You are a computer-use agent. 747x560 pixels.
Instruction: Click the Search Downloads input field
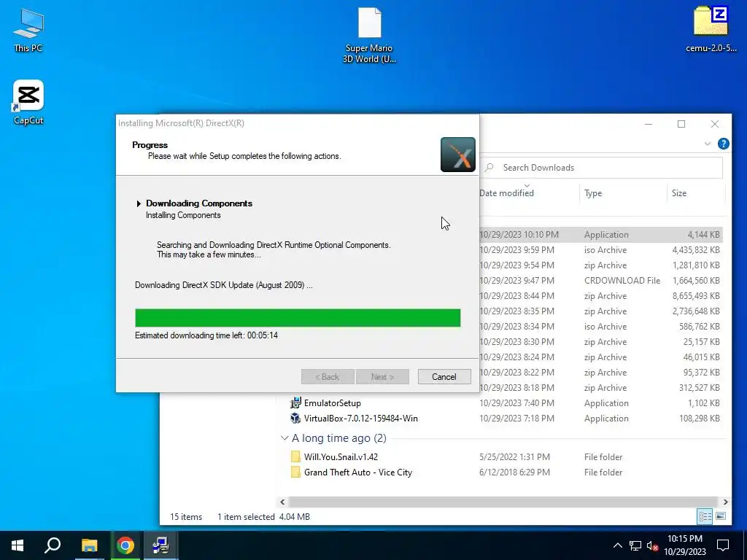coord(603,168)
